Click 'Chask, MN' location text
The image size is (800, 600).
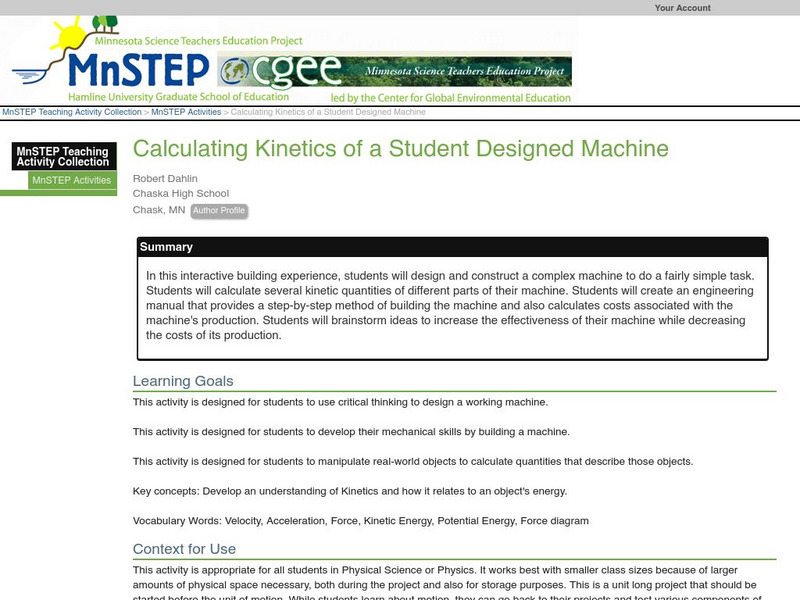pos(159,210)
